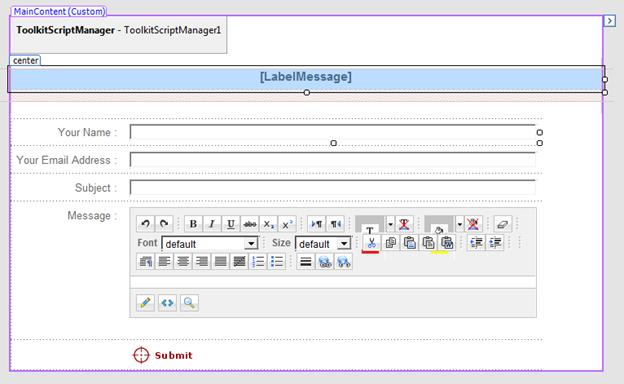Click the remove styles eraser icon
Screen dimensions: 624x384
click(x=503, y=224)
